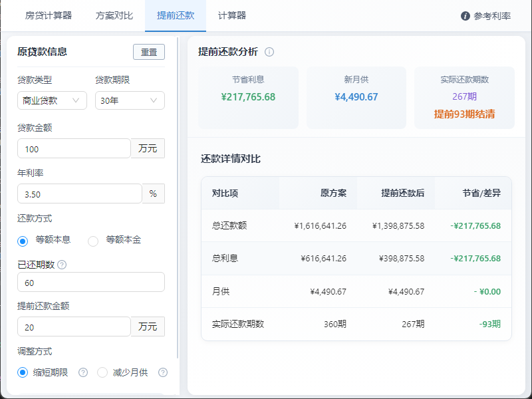Go to the 计算器 tab
This screenshot has width=532, height=399.
pyautogui.click(x=231, y=15)
